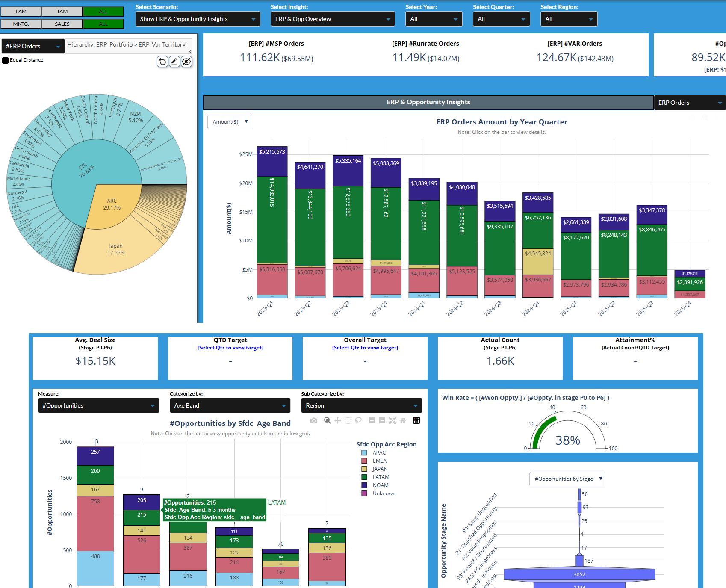The height and width of the screenshot is (588, 726).
Task: Open the Select Year dropdown
Action: coord(434,19)
